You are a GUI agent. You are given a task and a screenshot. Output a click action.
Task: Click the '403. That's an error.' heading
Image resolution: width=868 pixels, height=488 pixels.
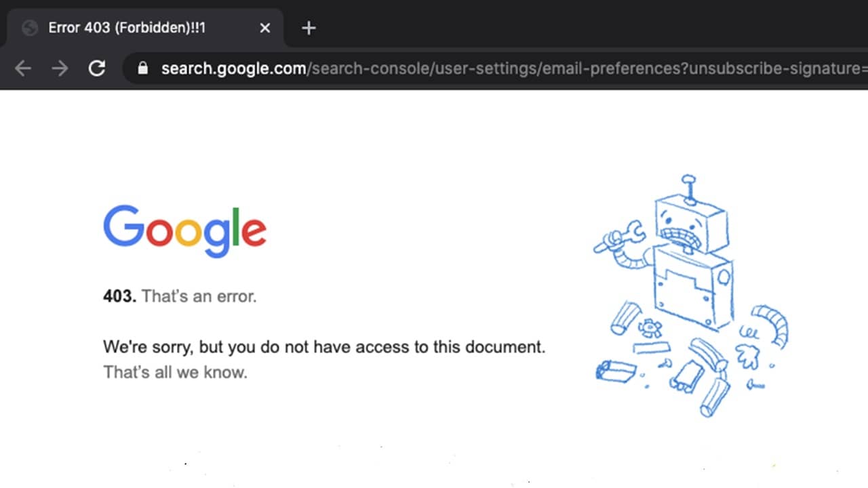click(x=180, y=296)
